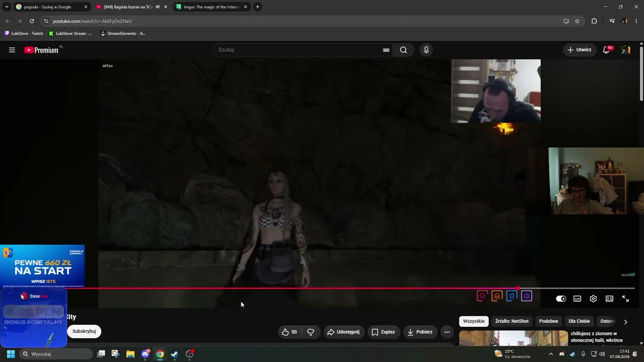Like the video with thumbs up

(x=289, y=332)
